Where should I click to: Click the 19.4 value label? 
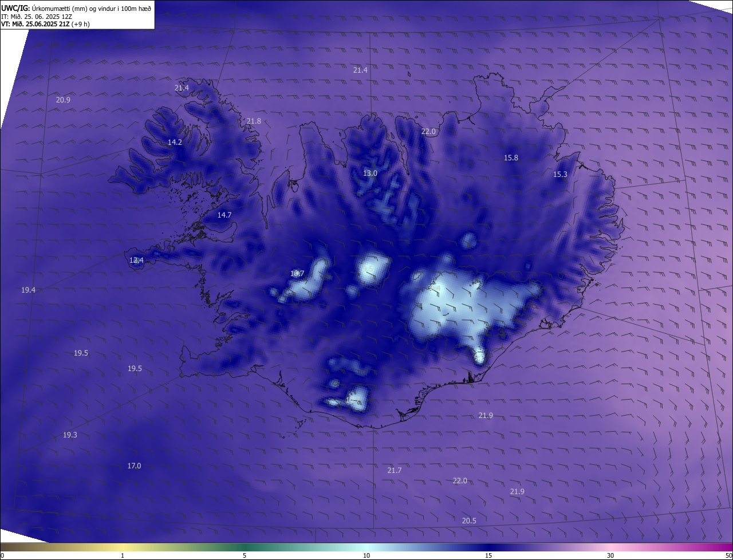[x=28, y=290]
